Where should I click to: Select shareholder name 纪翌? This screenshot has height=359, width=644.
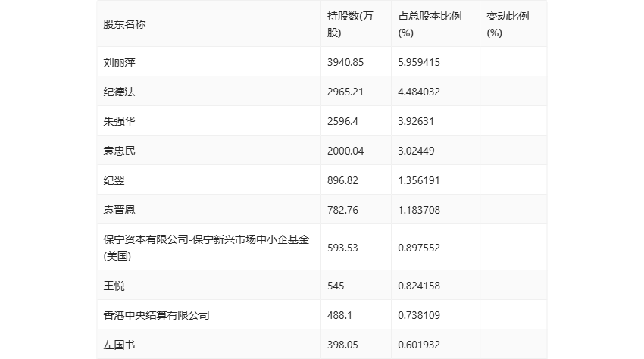coord(114,180)
